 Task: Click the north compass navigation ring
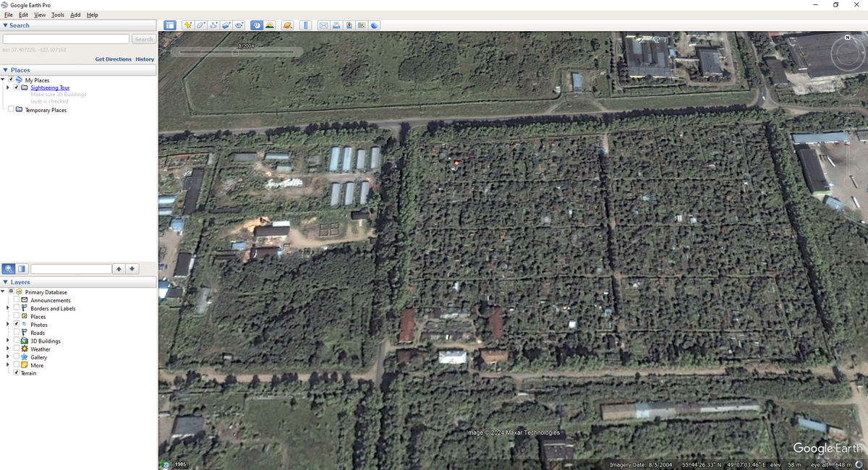click(848, 53)
